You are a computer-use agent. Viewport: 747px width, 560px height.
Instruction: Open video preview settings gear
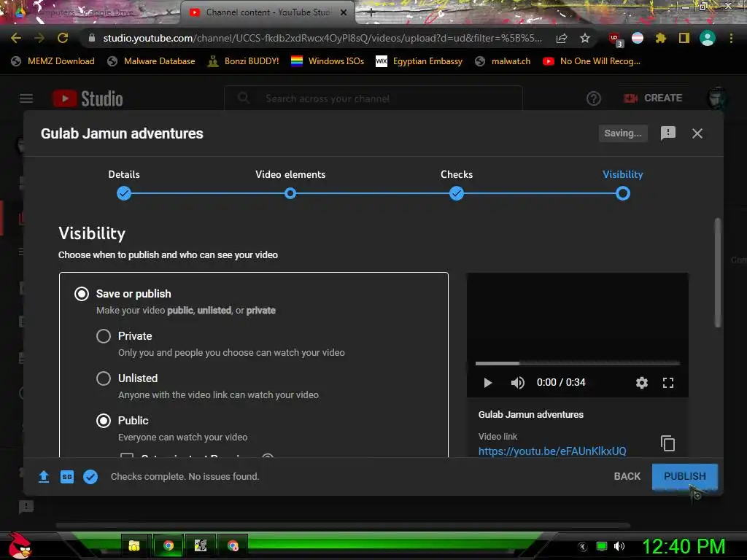pos(642,383)
